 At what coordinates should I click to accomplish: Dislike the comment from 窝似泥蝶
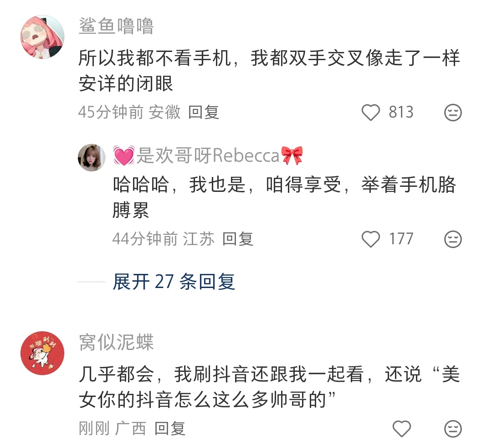pos(453,428)
